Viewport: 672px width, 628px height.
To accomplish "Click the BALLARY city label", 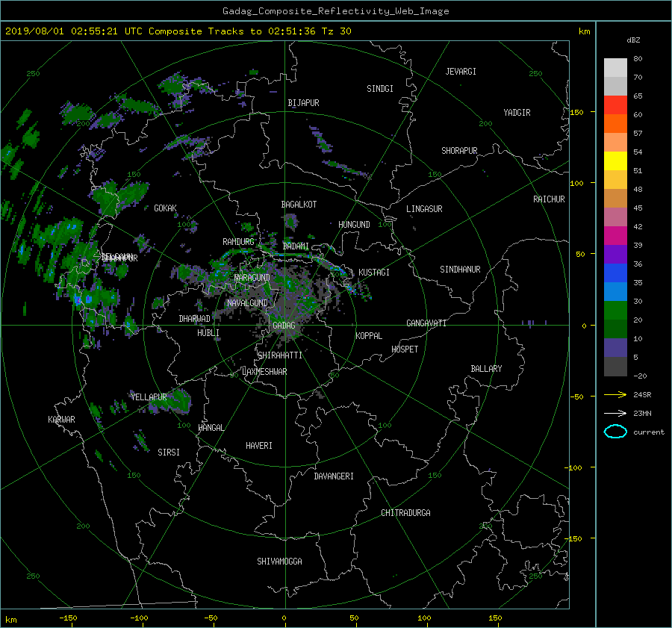I will point(486,369).
